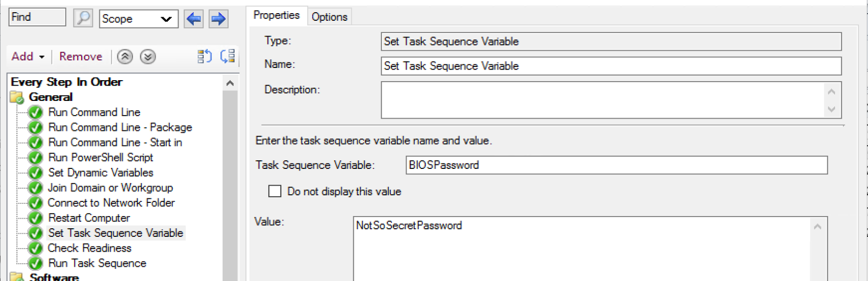Move step down with down-chevron icon
The height and width of the screenshot is (281, 868).
point(148,57)
